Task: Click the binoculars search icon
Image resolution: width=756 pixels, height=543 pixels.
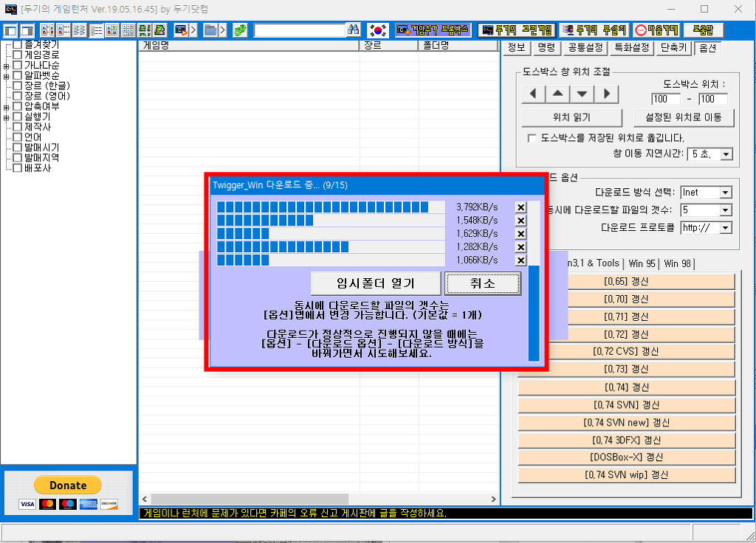Action: click(354, 30)
